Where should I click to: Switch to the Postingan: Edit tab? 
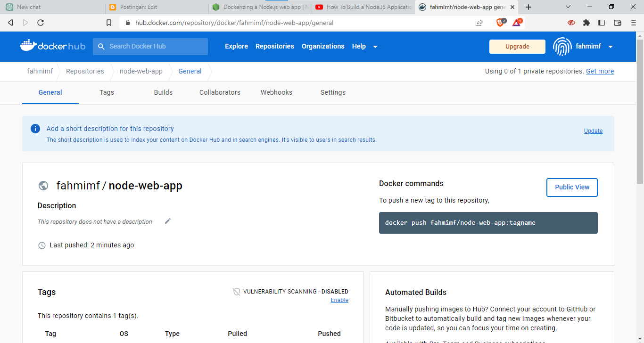point(156,7)
